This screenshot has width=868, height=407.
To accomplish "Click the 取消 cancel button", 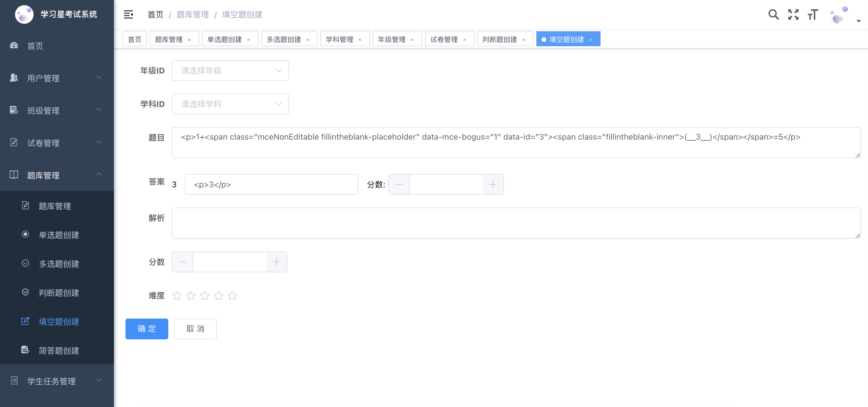I will [x=195, y=329].
